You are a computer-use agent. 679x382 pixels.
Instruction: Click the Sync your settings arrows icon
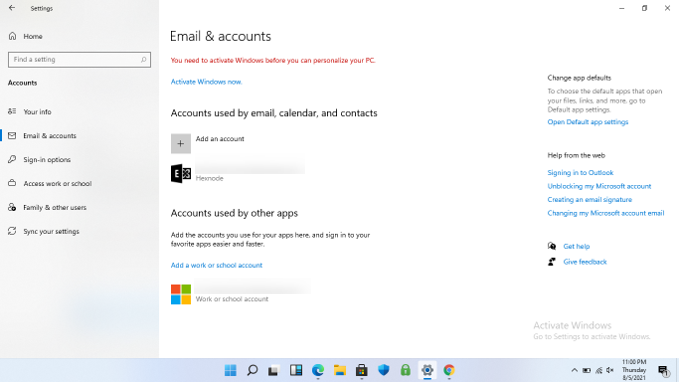[12, 231]
